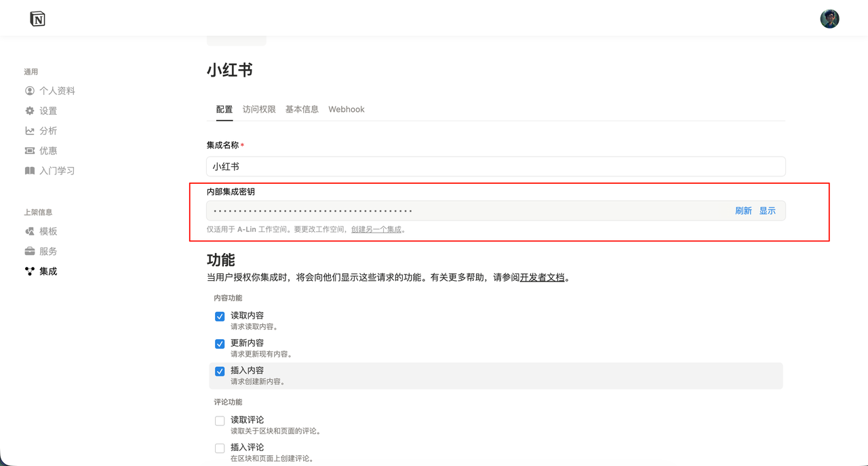This screenshot has width=868, height=466.
Task: Open 设置 gear icon in sidebar
Action: tap(30, 111)
